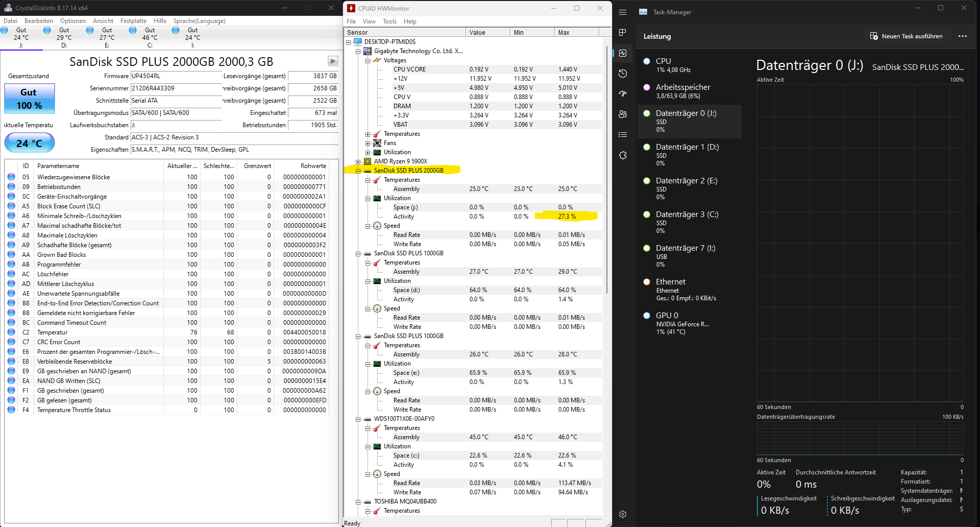Select disk tab C: showing 46 °C
Viewport: 980px width, 527px height.
click(x=150, y=37)
